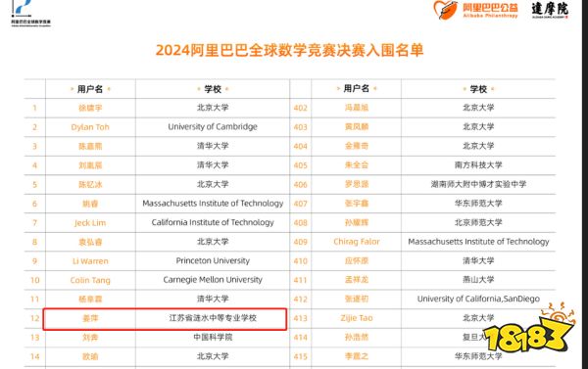This screenshot has width=588, height=369.
Task: Click 清华大学 in row 3
Action: (213, 146)
